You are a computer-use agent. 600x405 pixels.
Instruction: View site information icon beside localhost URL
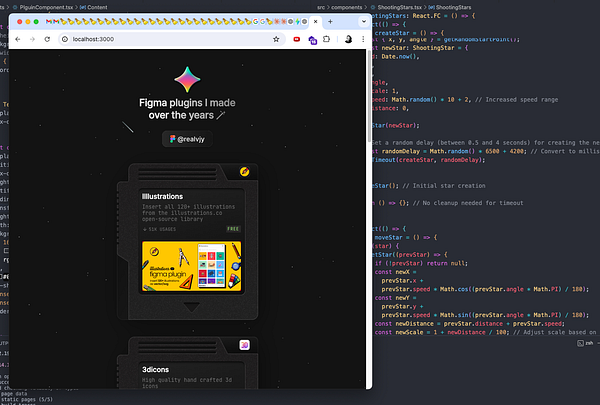click(x=65, y=39)
